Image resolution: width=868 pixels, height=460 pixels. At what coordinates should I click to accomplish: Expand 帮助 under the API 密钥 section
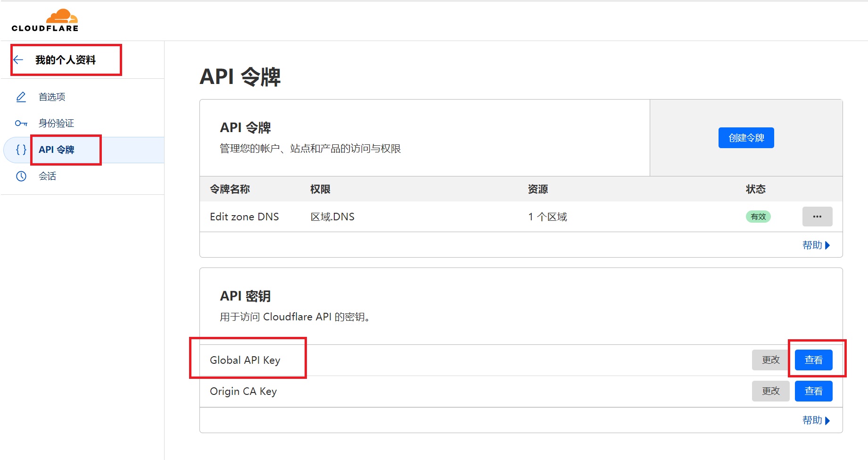click(x=816, y=420)
